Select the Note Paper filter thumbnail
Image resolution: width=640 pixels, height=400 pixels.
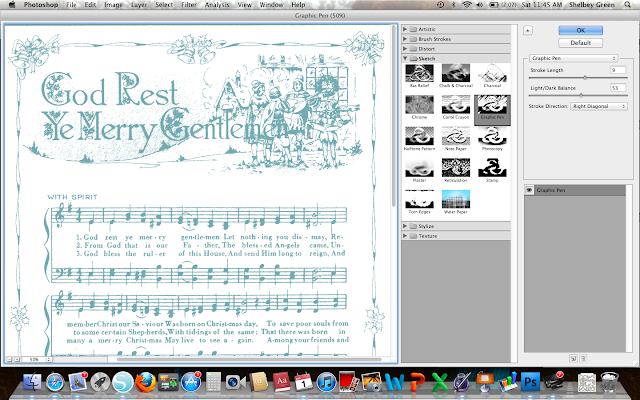point(456,139)
